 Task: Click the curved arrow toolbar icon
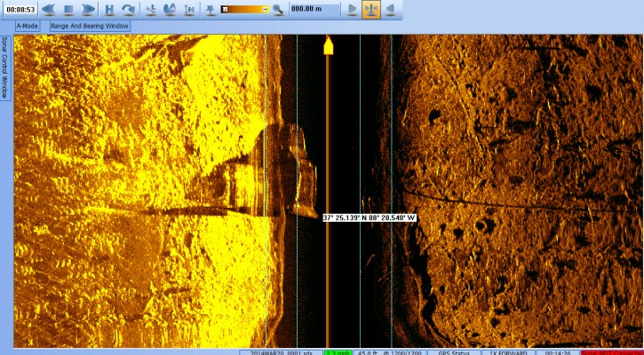coord(128,10)
